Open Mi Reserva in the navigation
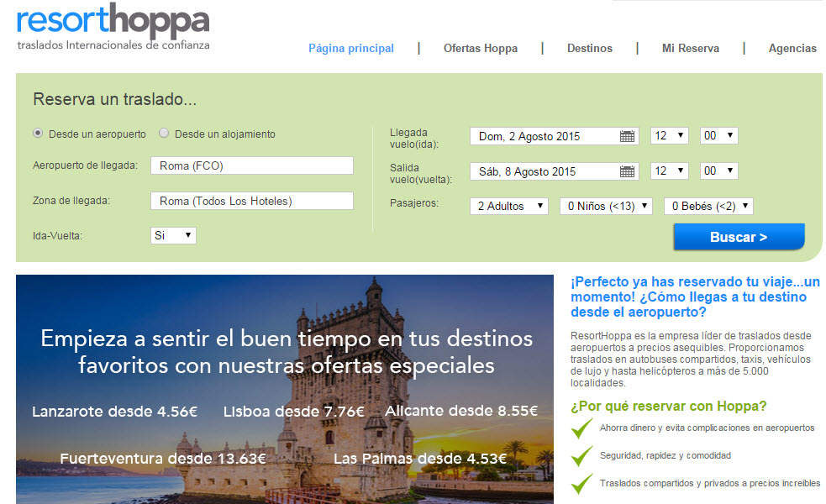 pos(691,48)
